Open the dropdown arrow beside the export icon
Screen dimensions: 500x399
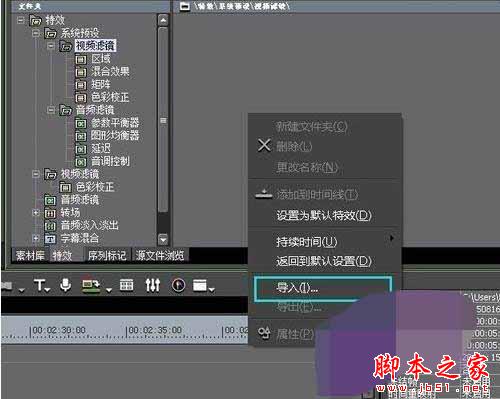[x=109, y=290]
